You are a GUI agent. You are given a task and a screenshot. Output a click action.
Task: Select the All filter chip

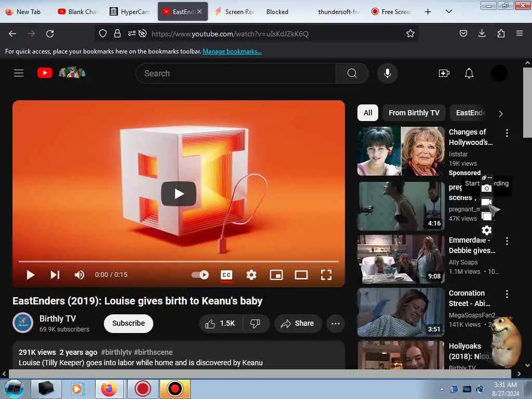click(x=368, y=113)
